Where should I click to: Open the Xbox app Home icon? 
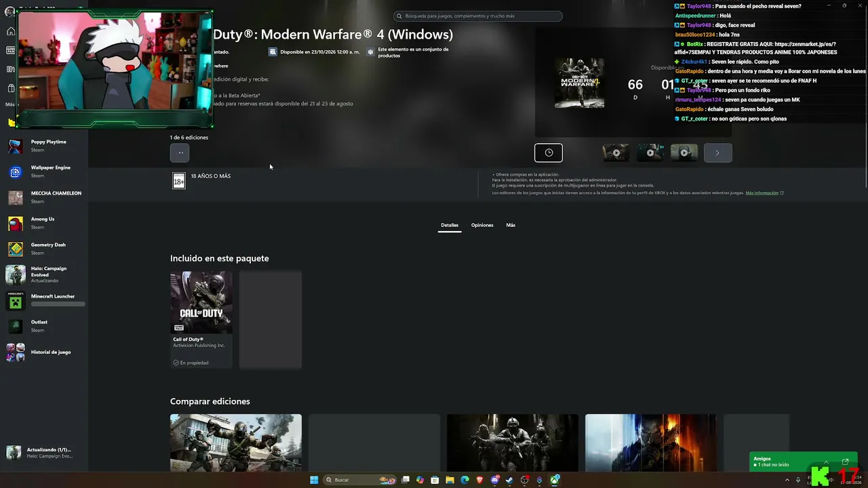[11, 31]
